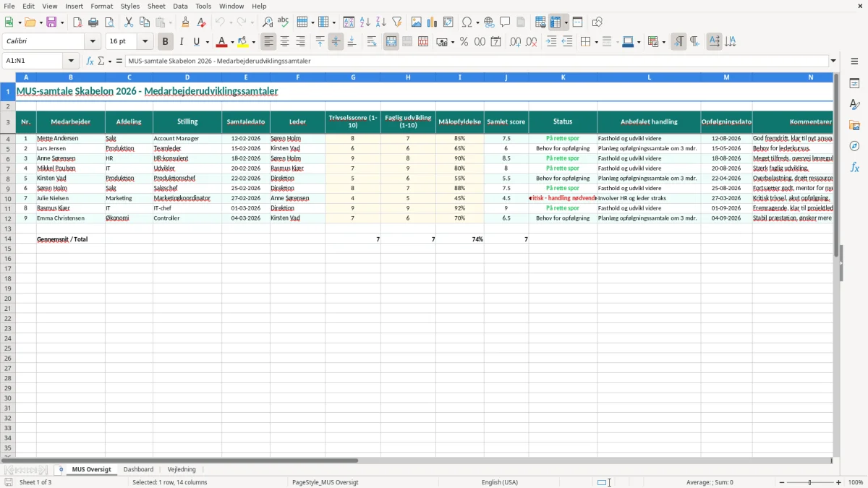This screenshot has width=868, height=488.
Task: Click the Export as PDF icon
Action: coord(77,22)
